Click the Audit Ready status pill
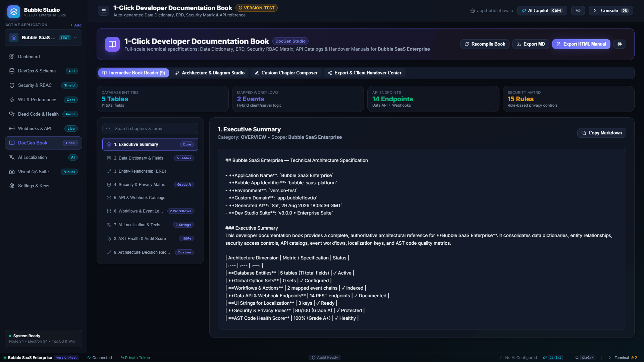Viewport: 644px width, 362px height. point(325,358)
